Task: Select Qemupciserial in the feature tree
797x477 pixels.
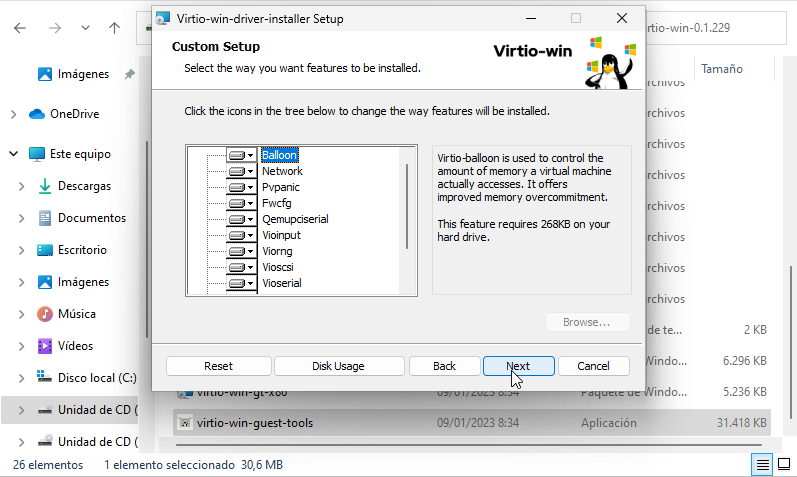Action: (295, 219)
